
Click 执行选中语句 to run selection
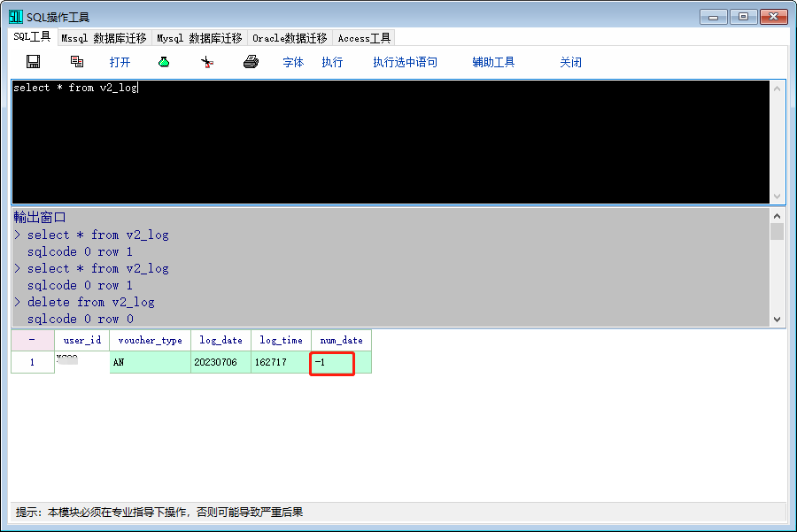coord(405,62)
